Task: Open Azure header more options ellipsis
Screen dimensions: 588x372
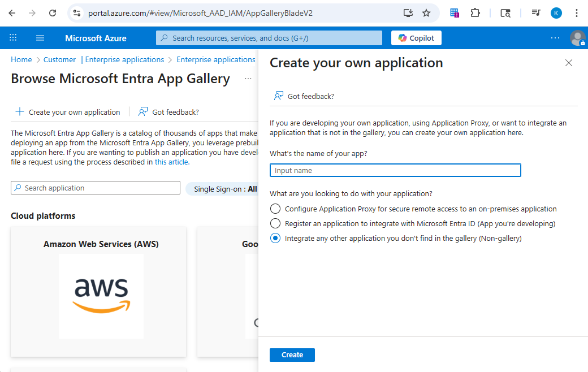Action: tap(555, 38)
